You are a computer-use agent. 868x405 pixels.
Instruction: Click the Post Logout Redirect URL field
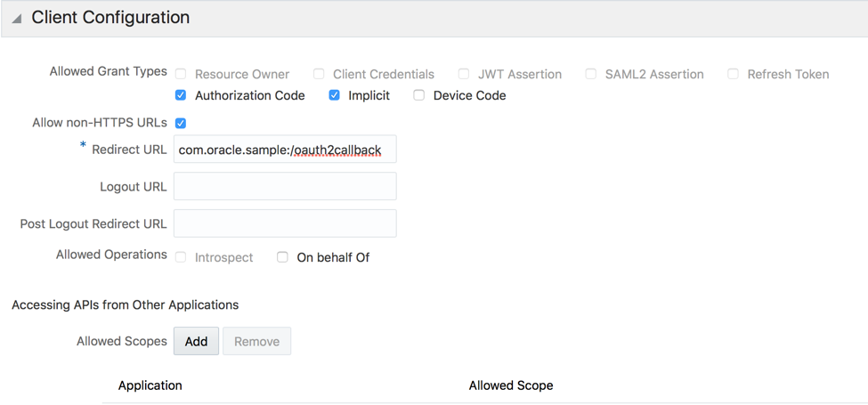(285, 223)
